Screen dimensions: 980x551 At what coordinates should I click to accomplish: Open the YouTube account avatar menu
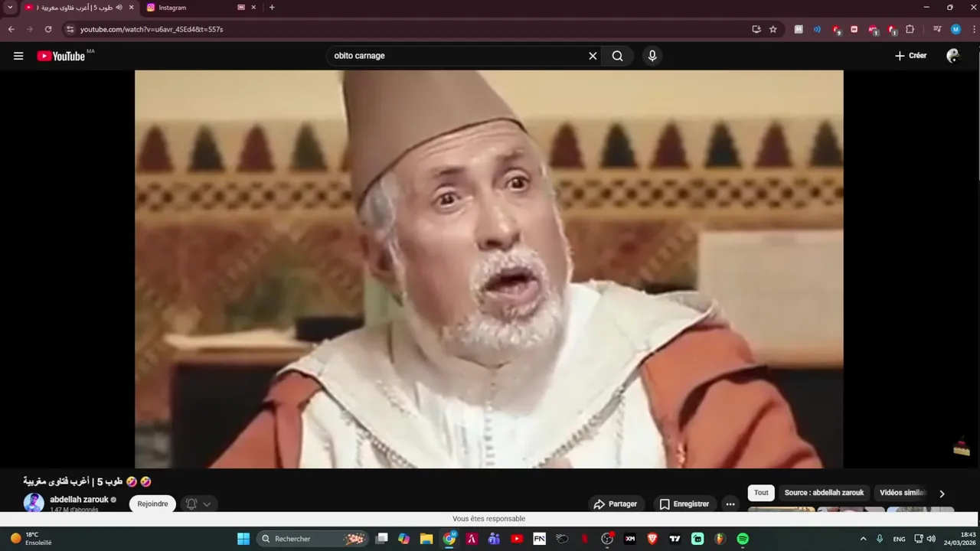953,56
